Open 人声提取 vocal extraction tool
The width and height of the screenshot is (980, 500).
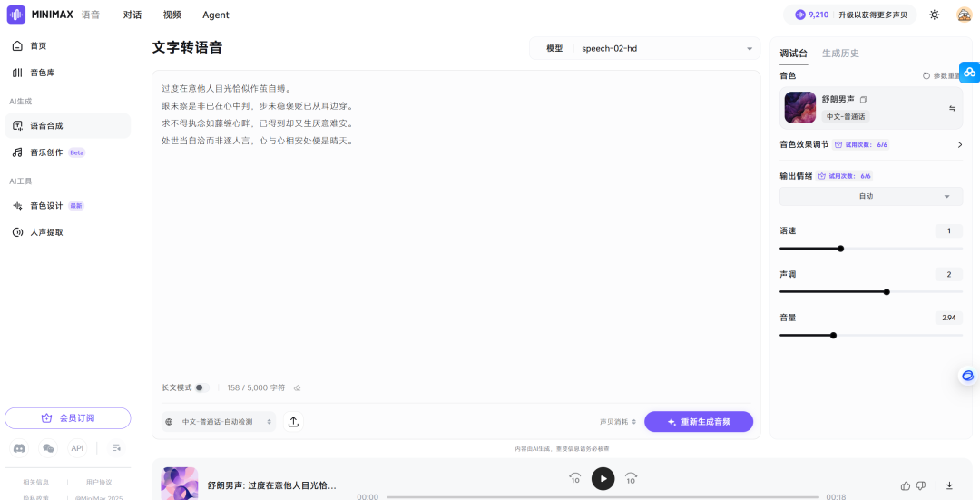click(67, 232)
